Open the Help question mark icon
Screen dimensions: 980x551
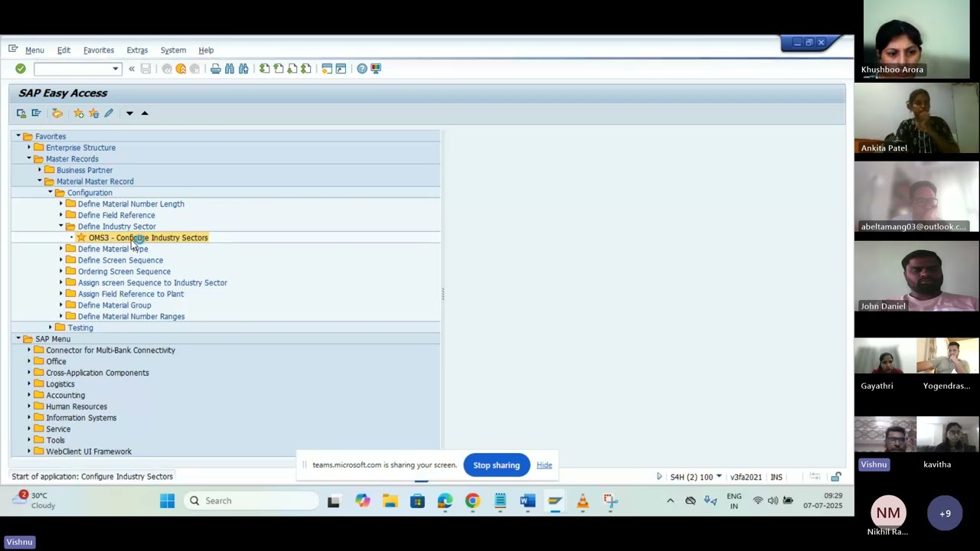[362, 69]
